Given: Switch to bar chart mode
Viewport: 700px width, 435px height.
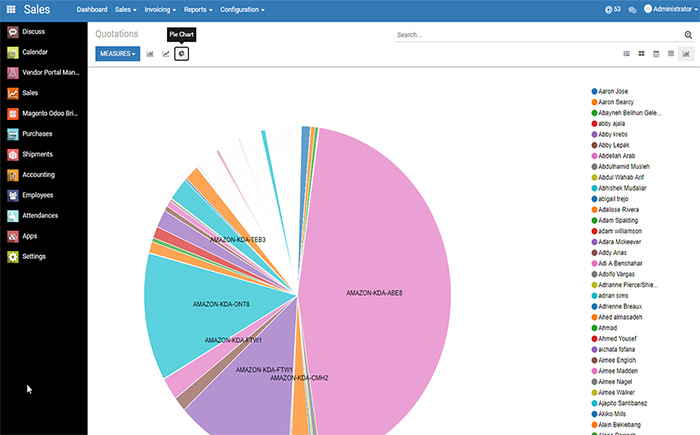Looking at the screenshot, I should [x=150, y=54].
